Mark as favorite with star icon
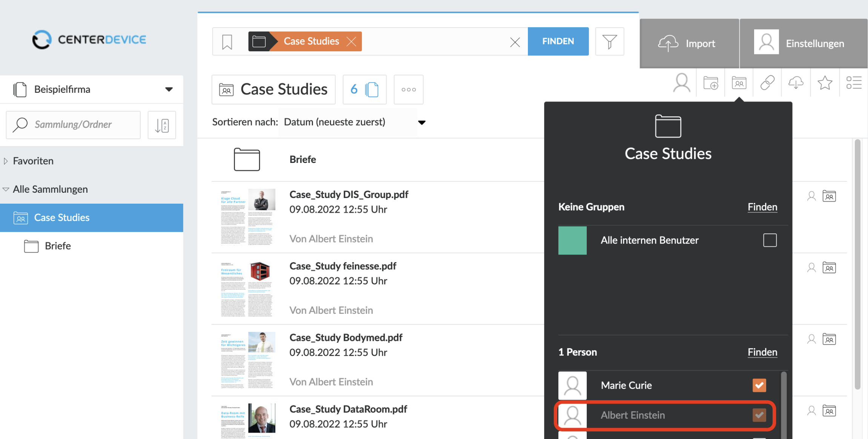The width and height of the screenshot is (868, 439). pos(825,83)
